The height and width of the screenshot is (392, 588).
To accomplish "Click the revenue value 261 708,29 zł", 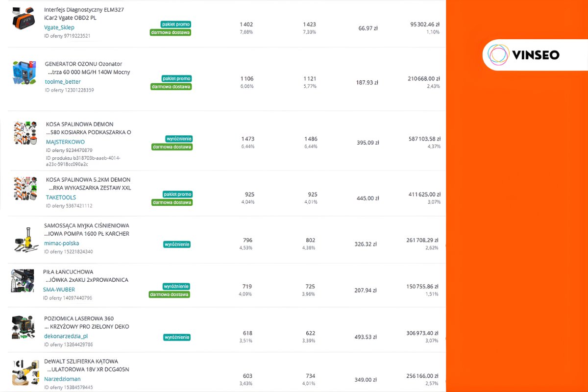I will coord(422,240).
